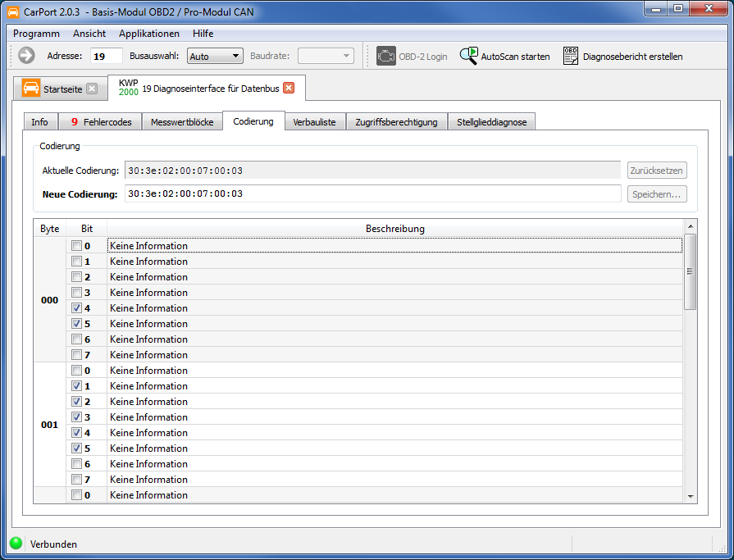Image resolution: width=734 pixels, height=560 pixels.
Task: Minimize the CarPort window
Action: [656, 9]
